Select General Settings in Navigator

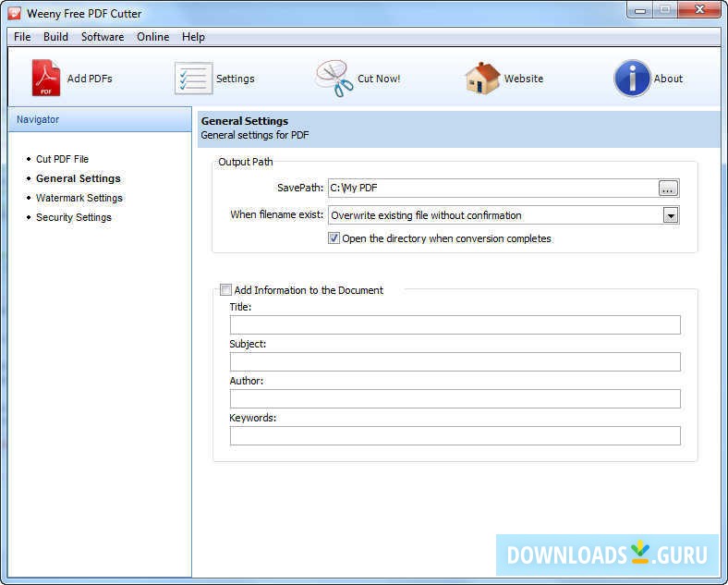pos(78,178)
